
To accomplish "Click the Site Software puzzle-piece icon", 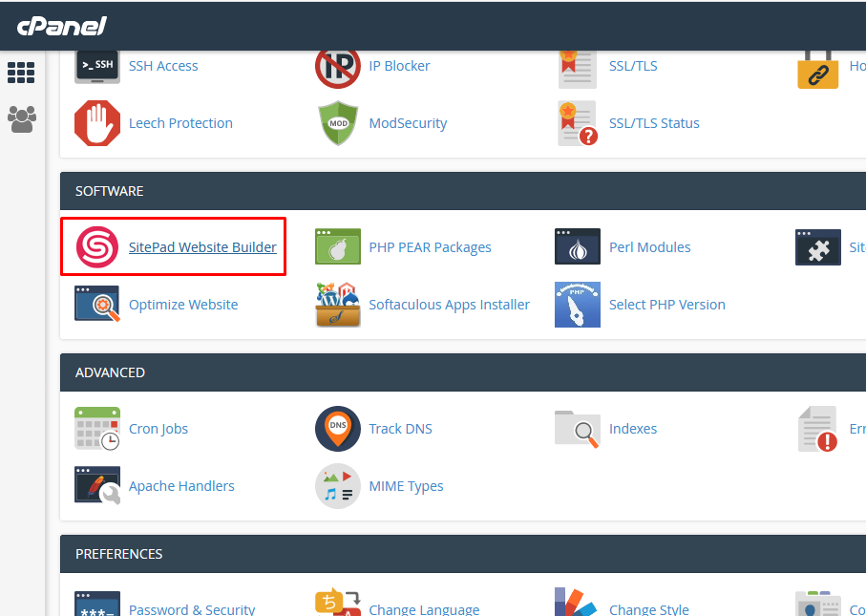I will click(818, 247).
